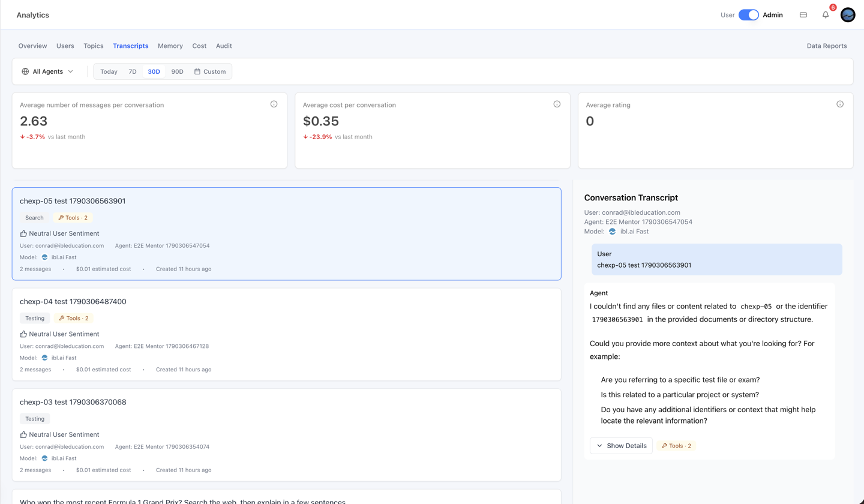Screen dimensions: 864x504
Task: Click the globe icon beside All Agents
Action: [25, 71]
